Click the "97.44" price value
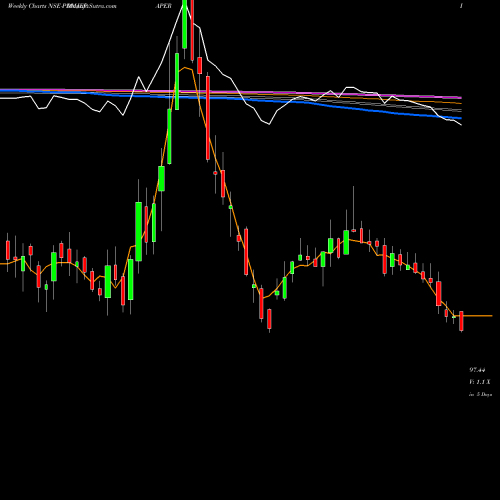The height and width of the screenshot is (500, 500). pos(477,370)
